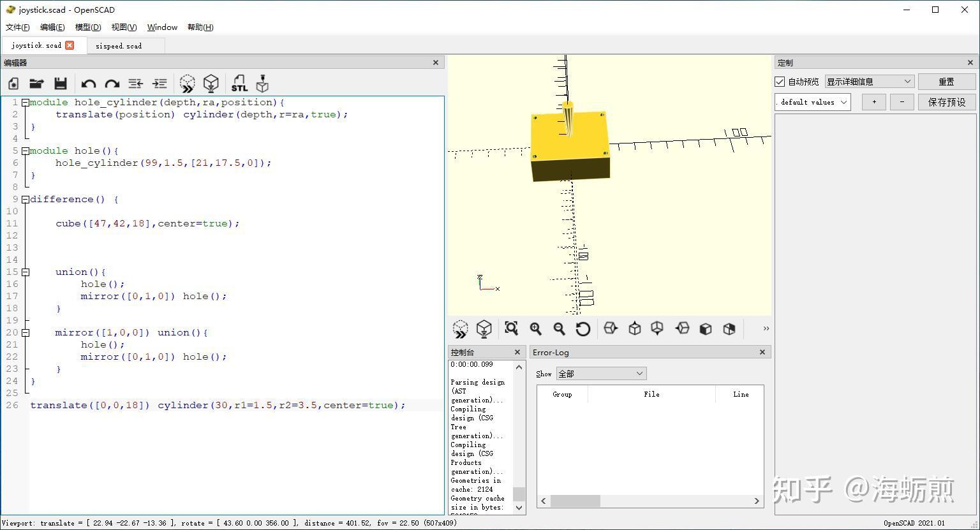Click the Preview icon in editor toolbar
This screenshot has height=530, width=980.
click(187, 84)
